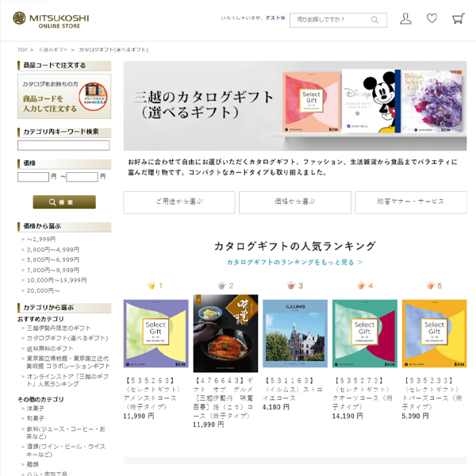Open the 麺類 category
476x476 pixels.
tap(33, 464)
